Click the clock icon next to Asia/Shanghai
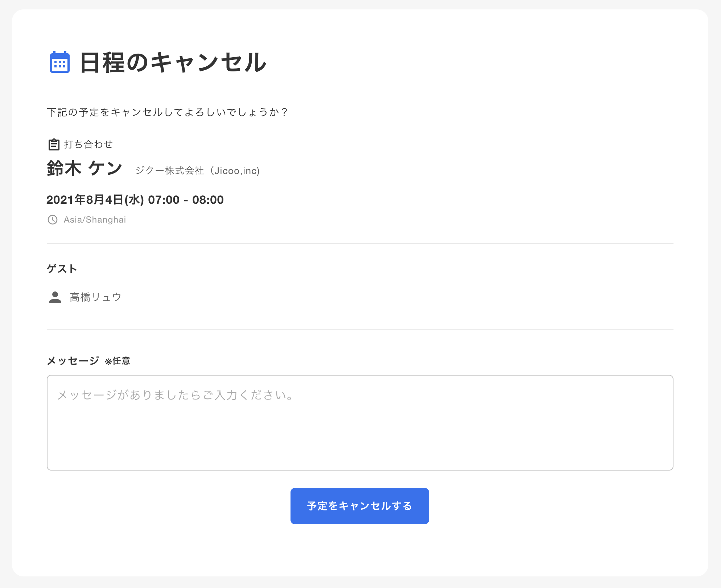Viewport: 721px width, 588px height. click(x=53, y=220)
